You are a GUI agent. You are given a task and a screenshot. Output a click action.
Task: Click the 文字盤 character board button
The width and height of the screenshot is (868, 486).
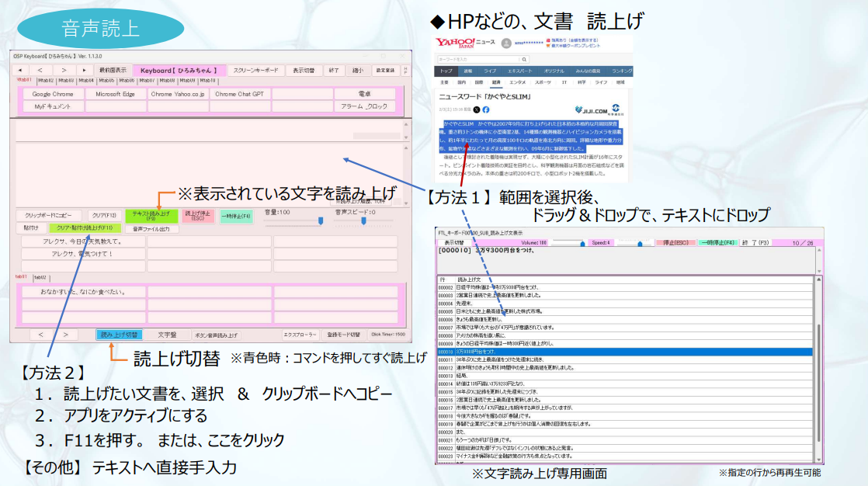(167, 335)
